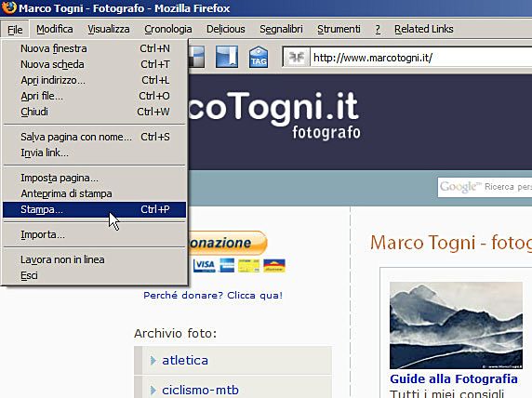The image size is (532, 398).
Task: Click the 'Marco Togni - fotog' page heading
Action: pyautogui.click(x=451, y=244)
